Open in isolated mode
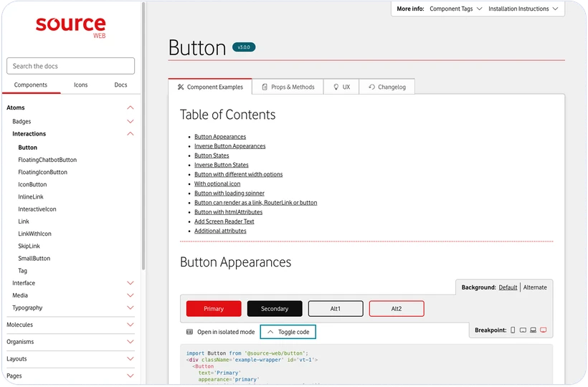Screen dimensions: 588x387 click(x=221, y=333)
